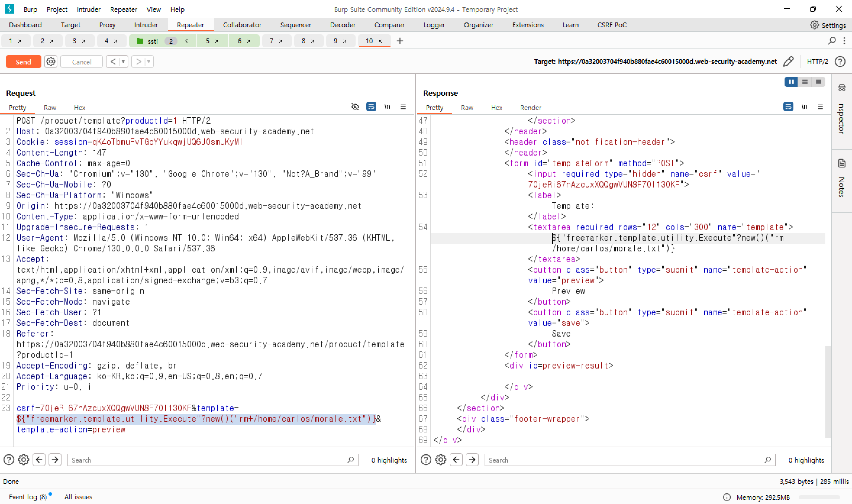Open the Notes side panel

(841, 178)
